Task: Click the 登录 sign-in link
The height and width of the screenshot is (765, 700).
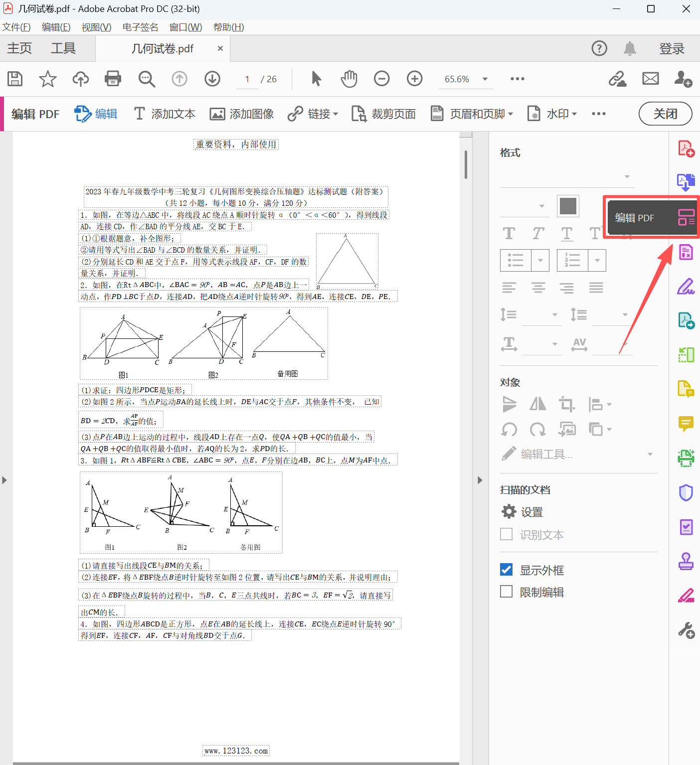Action: (x=672, y=48)
